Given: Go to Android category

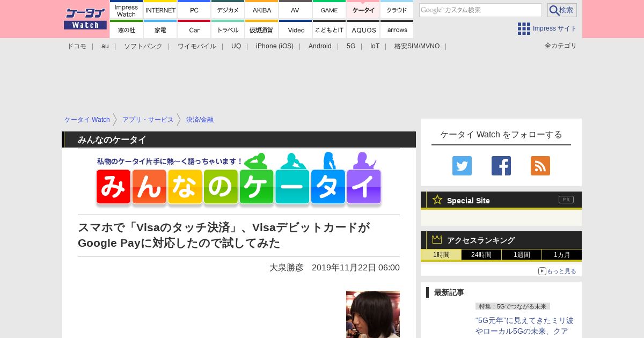Looking at the screenshot, I should click(x=320, y=46).
